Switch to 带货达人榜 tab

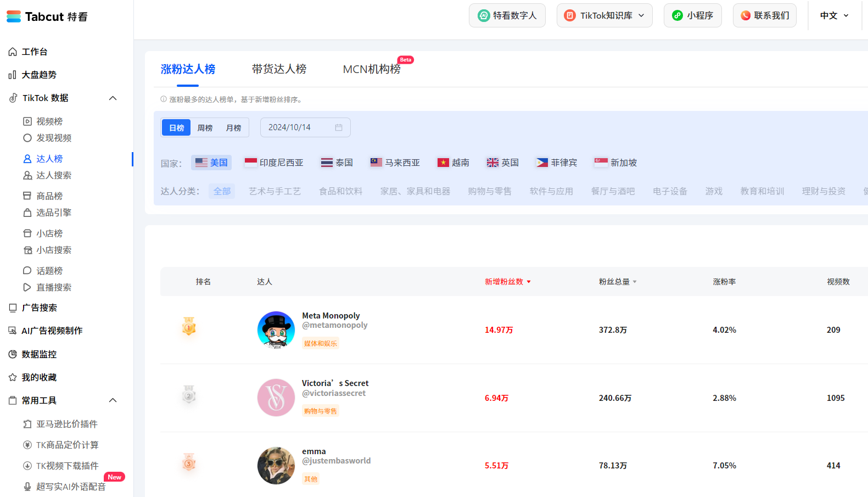pos(279,69)
